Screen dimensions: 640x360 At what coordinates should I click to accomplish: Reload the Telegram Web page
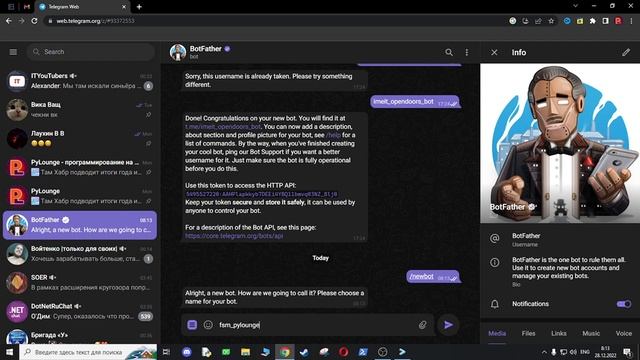pos(35,21)
